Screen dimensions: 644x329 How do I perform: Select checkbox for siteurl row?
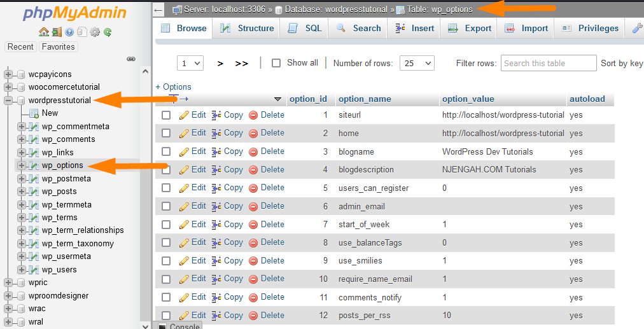[166, 115]
